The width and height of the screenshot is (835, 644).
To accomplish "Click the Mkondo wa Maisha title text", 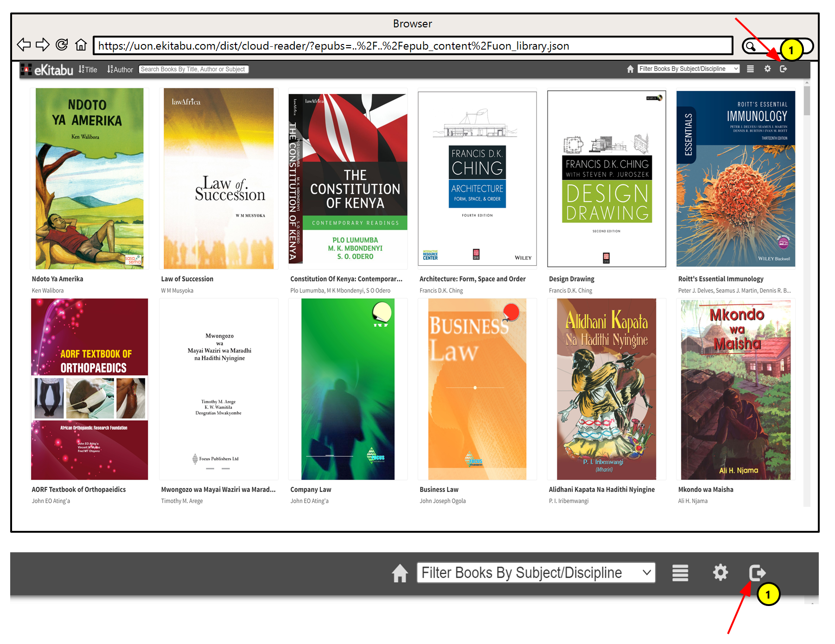I will (706, 489).
